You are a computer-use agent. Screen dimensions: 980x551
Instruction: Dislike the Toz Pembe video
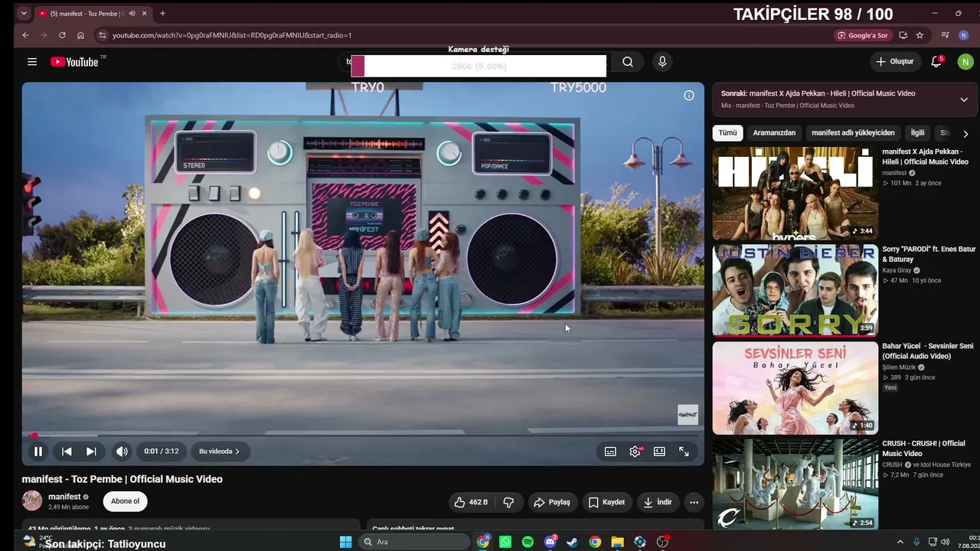tap(508, 502)
